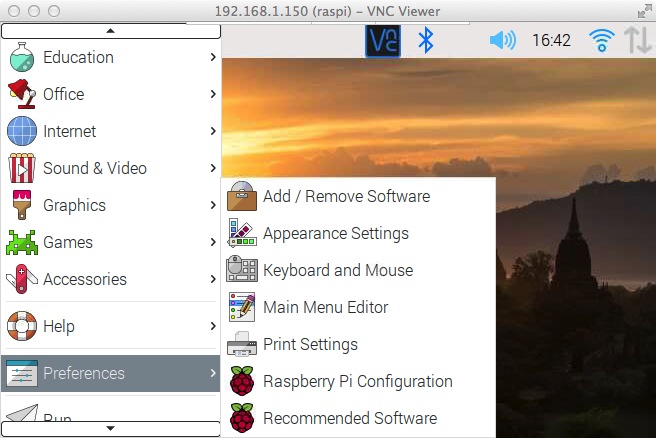Click the Add / Remove Software icon
The width and height of the screenshot is (656, 438).
coord(242,196)
